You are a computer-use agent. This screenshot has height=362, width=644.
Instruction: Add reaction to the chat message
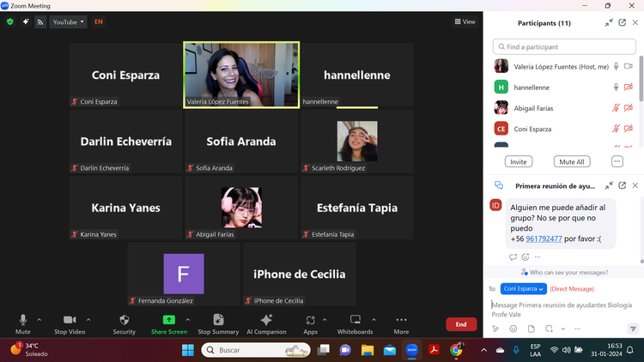[x=526, y=256]
